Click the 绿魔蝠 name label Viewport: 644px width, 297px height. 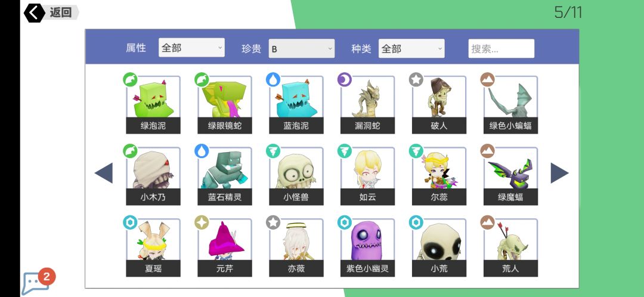(x=510, y=197)
